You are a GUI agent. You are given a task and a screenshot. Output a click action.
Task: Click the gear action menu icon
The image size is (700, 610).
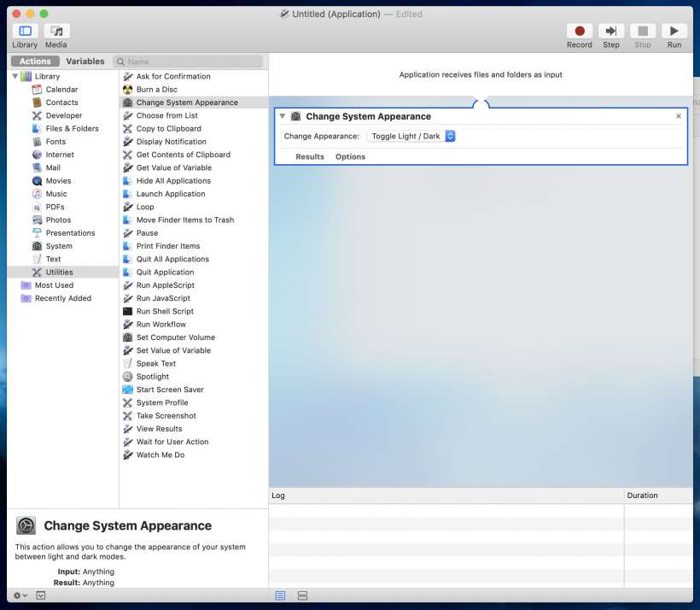point(20,595)
